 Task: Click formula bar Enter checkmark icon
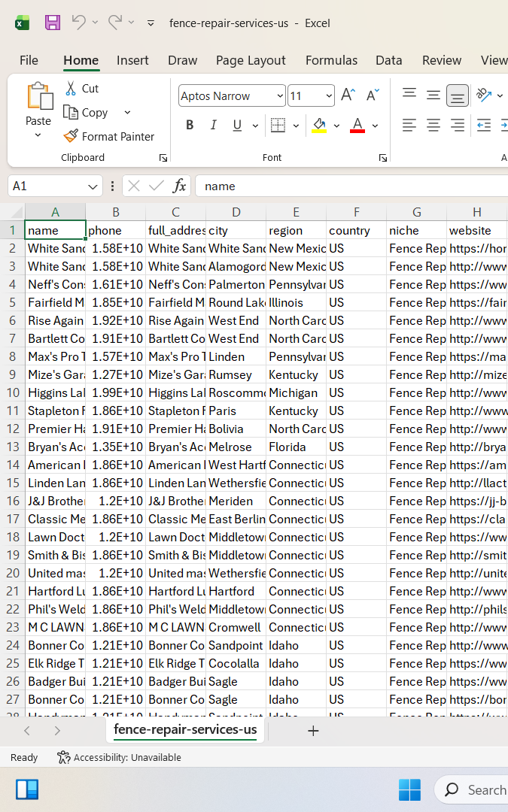[x=156, y=186]
